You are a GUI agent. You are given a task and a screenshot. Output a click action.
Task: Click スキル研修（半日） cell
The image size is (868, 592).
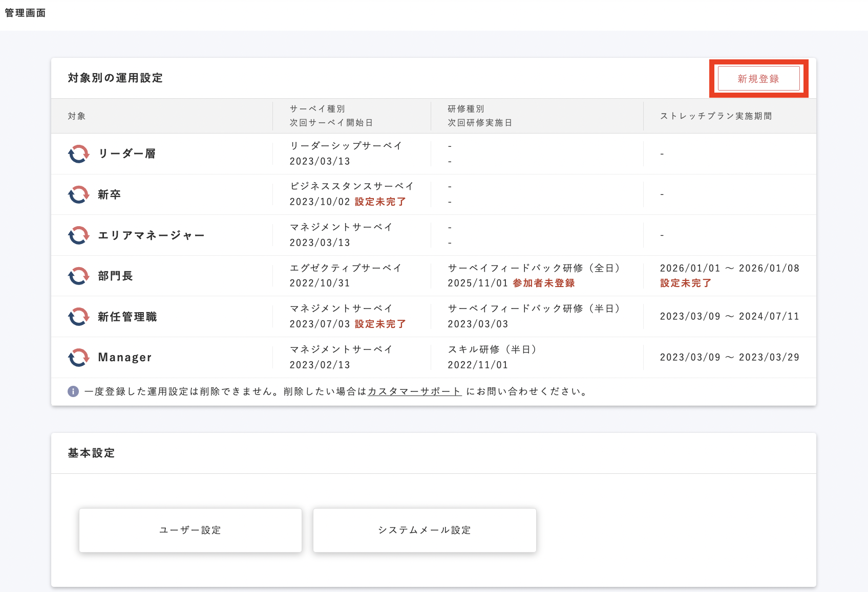click(x=493, y=349)
